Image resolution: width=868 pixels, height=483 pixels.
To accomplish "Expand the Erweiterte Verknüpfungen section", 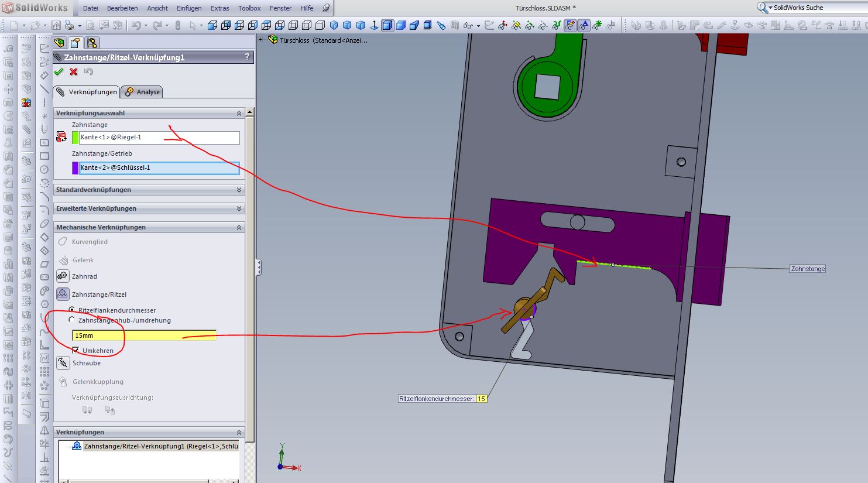I will pyautogui.click(x=239, y=208).
